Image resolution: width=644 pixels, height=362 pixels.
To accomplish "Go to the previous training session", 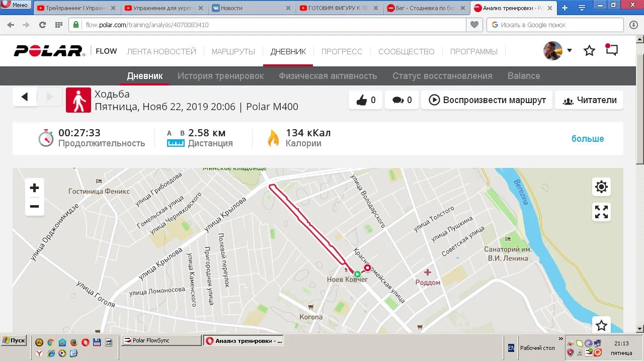I will pyautogui.click(x=25, y=97).
